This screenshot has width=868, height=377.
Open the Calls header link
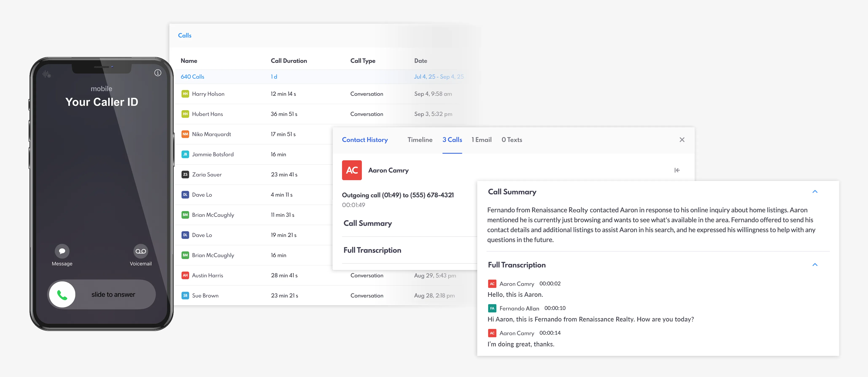tap(184, 35)
